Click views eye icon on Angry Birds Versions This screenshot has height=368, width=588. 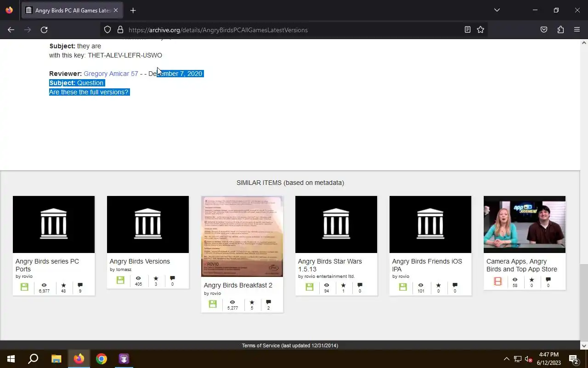[x=138, y=278]
